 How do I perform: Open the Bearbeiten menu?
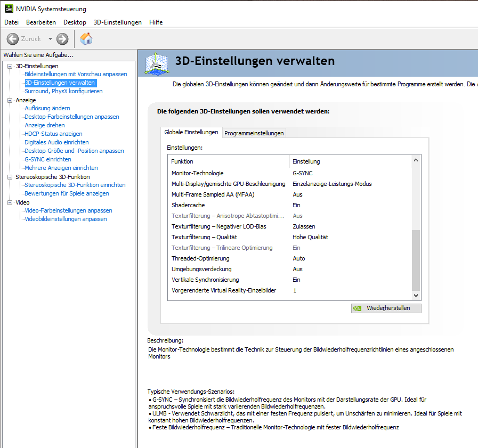tap(41, 22)
